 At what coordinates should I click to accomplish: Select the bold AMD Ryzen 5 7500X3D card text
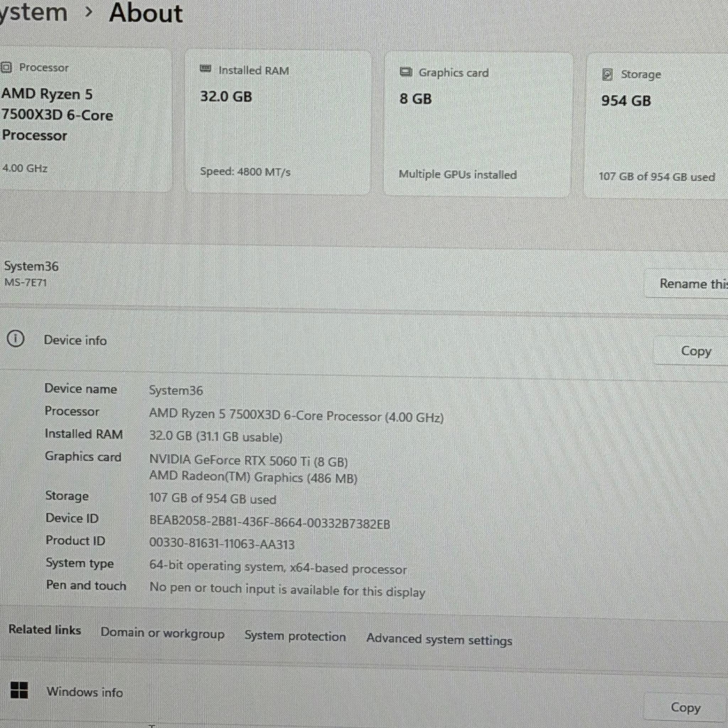[57, 114]
